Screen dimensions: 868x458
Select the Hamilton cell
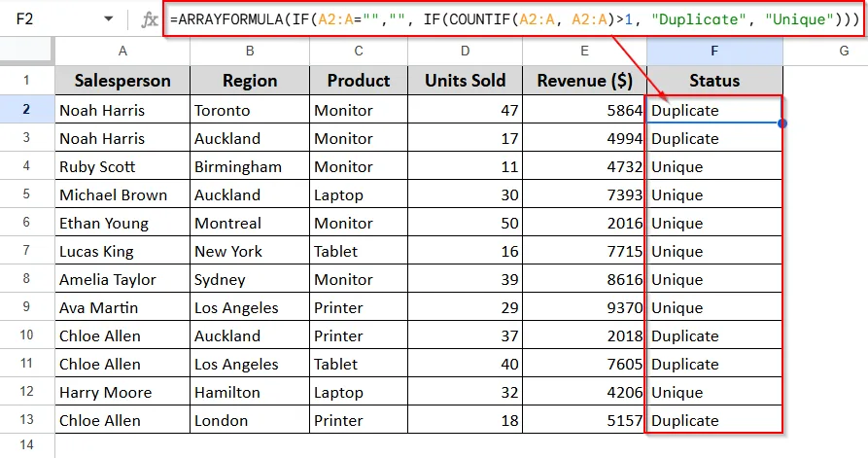pyautogui.click(x=250, y=392)
